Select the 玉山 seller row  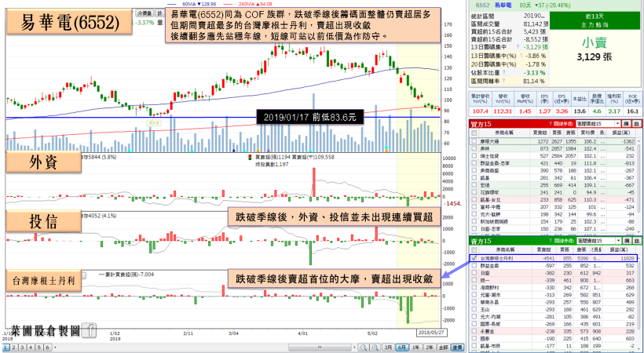pos(553,310)
